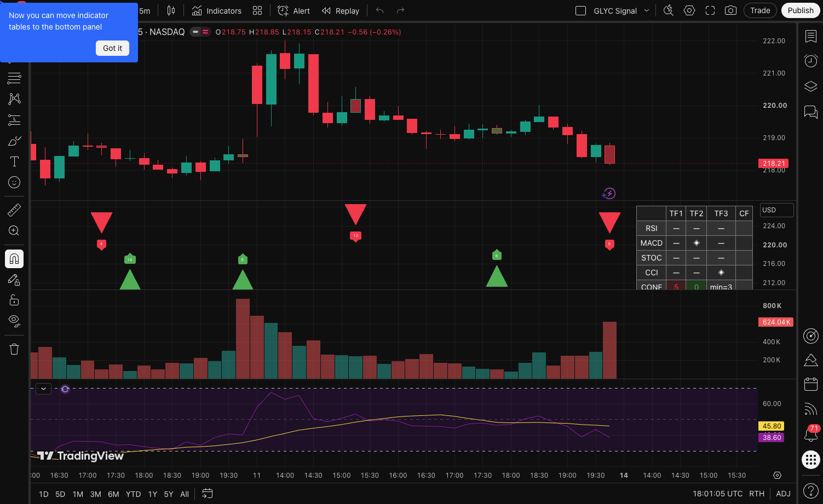
Task: Click the 218.21 price label on axis
Action: (774, 163)
